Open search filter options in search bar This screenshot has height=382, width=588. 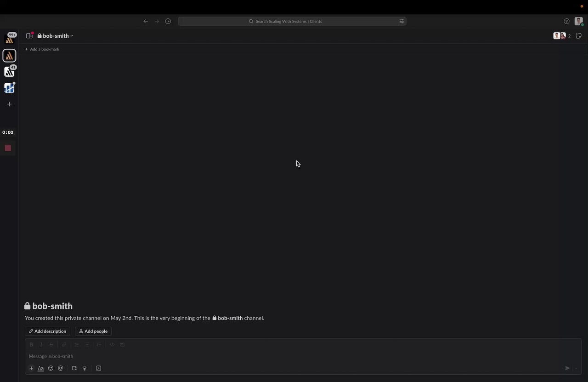pos(401,21)
